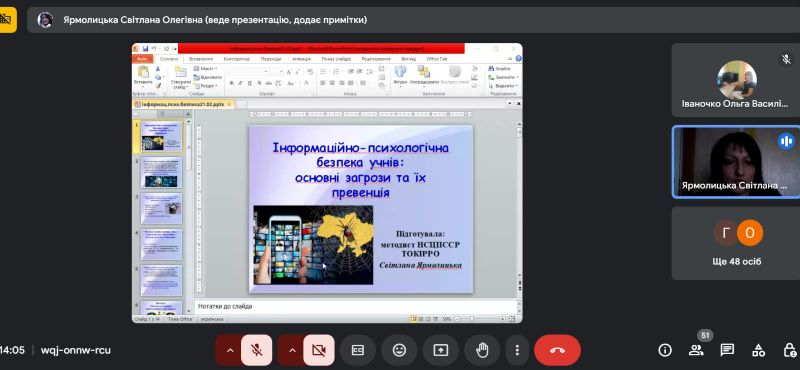This screenshot has width=800, height=370.
Task: Open the Розділ section dropdown
Action: pos(207,86)
